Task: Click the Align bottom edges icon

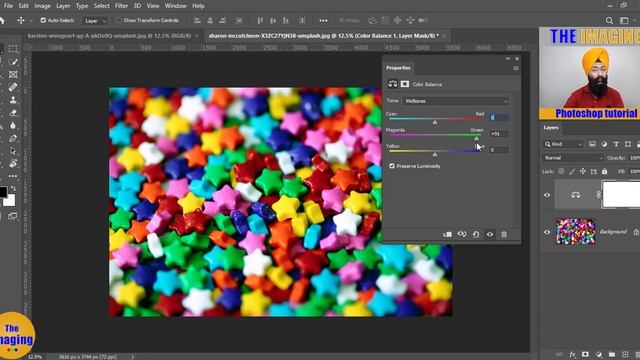Action: pos(286,20)
